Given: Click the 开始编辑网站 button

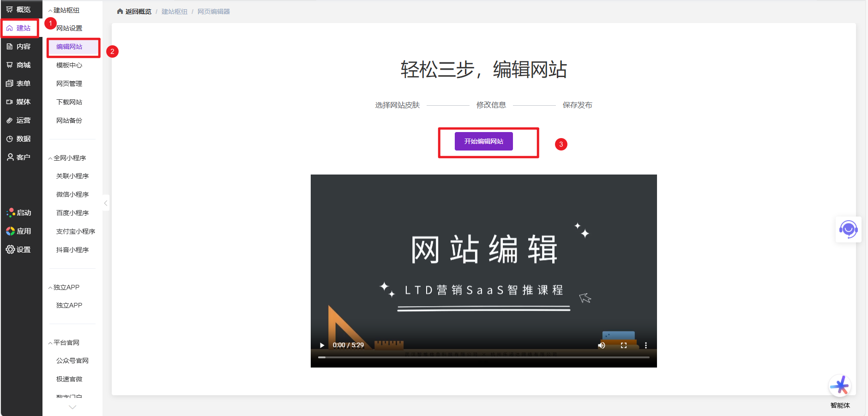Looking at the screenshot, I should coord(483,141).
